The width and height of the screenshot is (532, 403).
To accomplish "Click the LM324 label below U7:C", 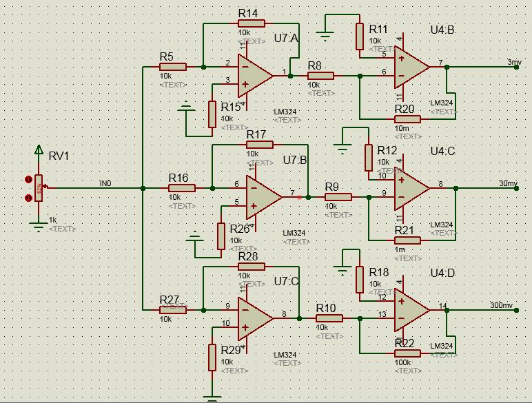I will tap(285, 355).
